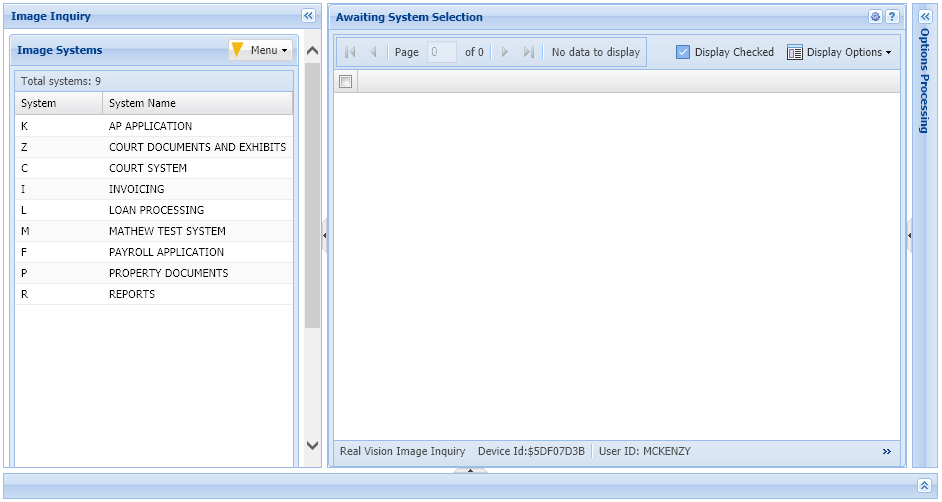This screenshot has height=502, width=942.
Task: Open the Display Options dropdown
Action: click(839, 52)
